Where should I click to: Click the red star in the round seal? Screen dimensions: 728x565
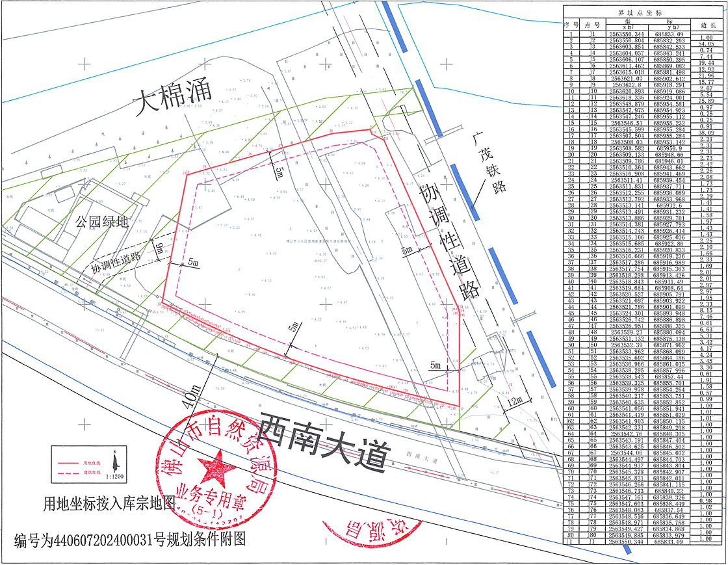[216, 469]
